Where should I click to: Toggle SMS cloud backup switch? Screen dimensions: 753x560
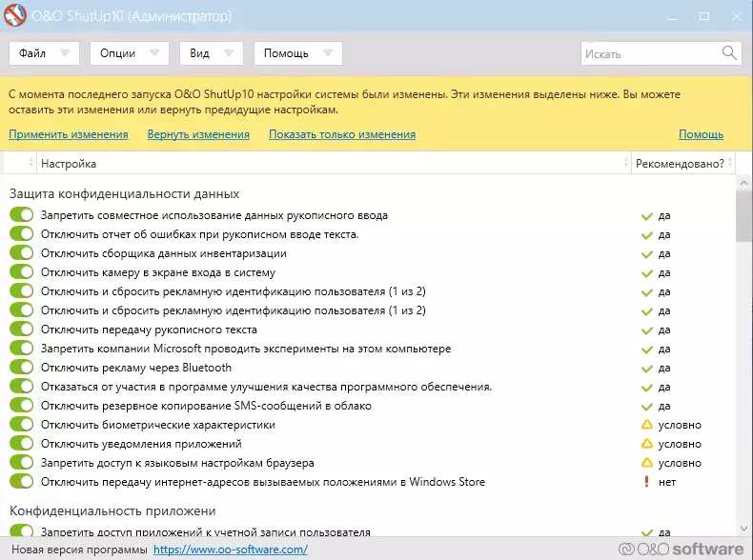click(x=21, y=405)
